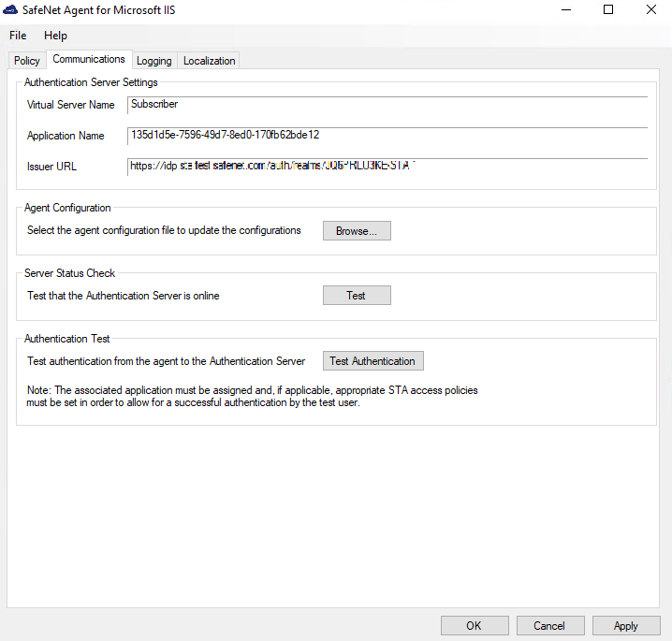Open the Localization tab
This screenshot has width=672, height=641.
pos(209,61)
